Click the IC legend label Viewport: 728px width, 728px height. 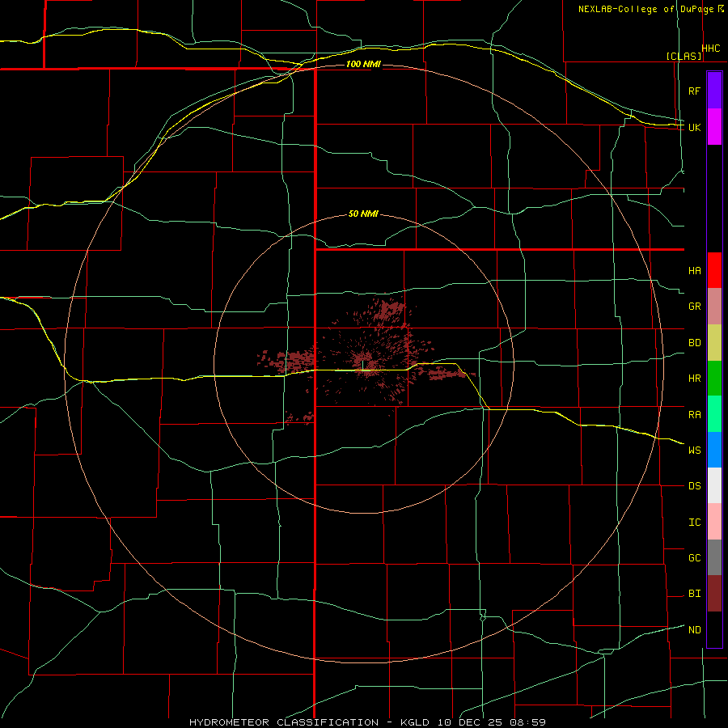[694, 523]
